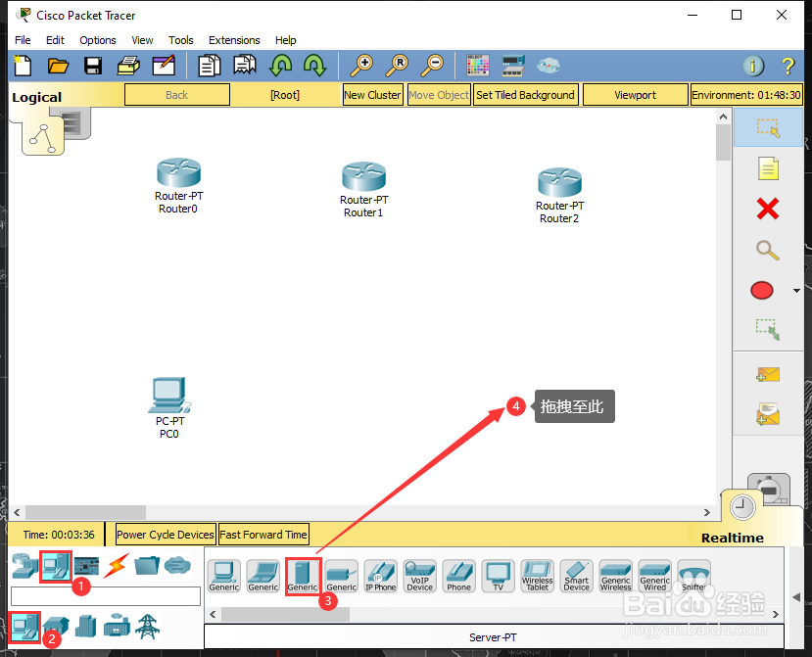812x657 pixels.
Task: Click Fast Forward Time button
Action: tap(263, 535)
